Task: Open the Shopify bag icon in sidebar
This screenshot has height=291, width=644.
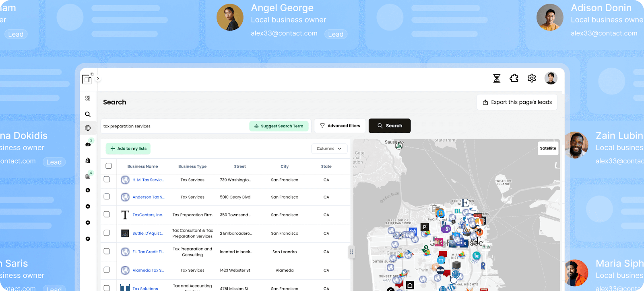Action: (88, 160)
